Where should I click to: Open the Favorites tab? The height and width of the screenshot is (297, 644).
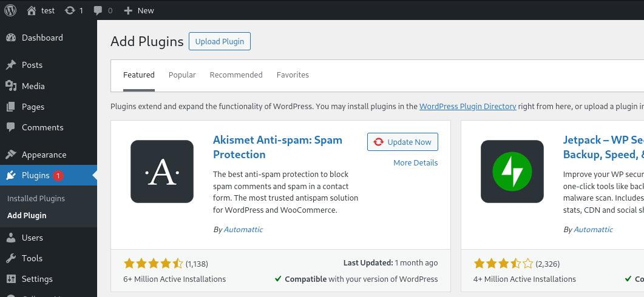[293, 75]
